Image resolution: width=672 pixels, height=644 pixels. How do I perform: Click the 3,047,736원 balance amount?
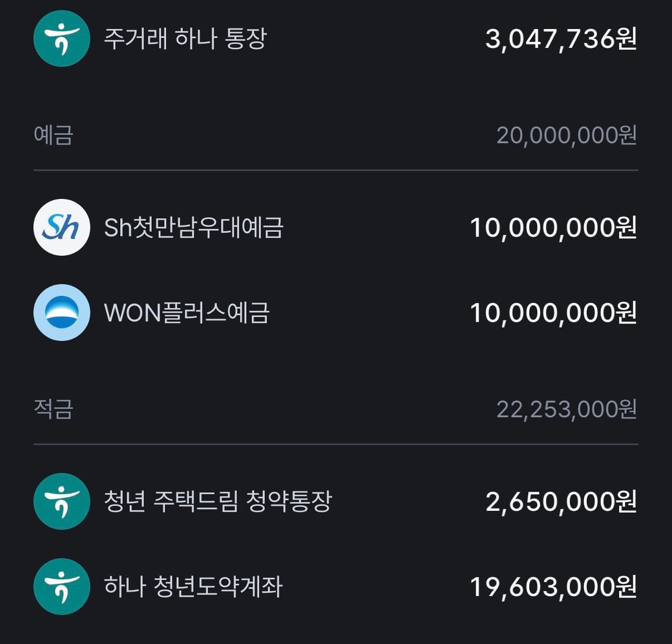561,39
